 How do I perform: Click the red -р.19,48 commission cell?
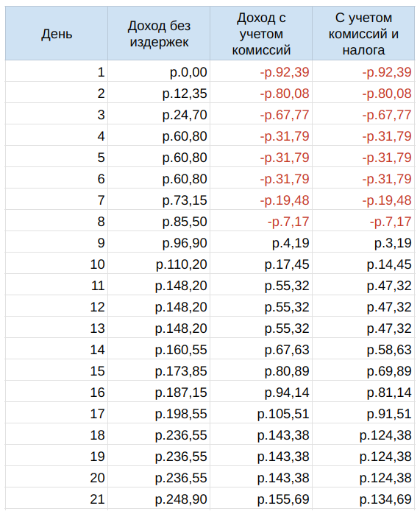261,200
